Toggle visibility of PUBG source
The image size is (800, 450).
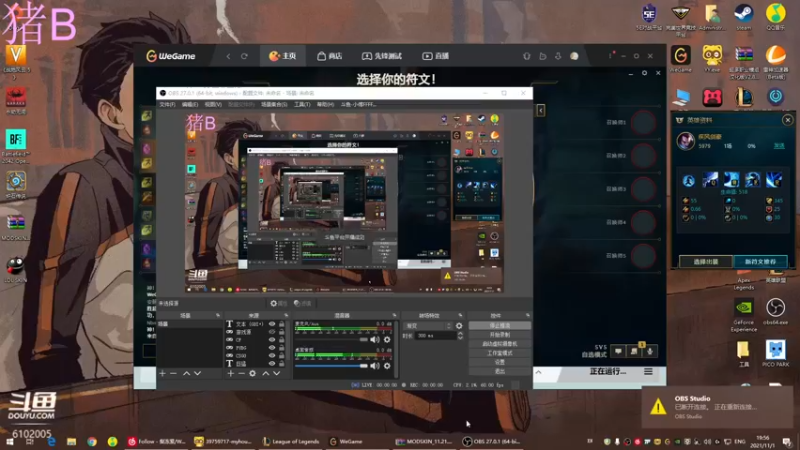pos(272,347)
